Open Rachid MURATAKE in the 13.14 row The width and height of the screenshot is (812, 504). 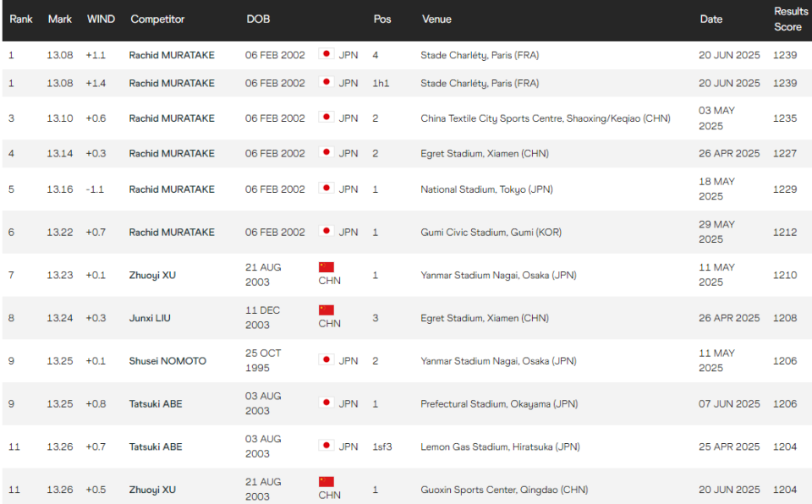[172, 153]
